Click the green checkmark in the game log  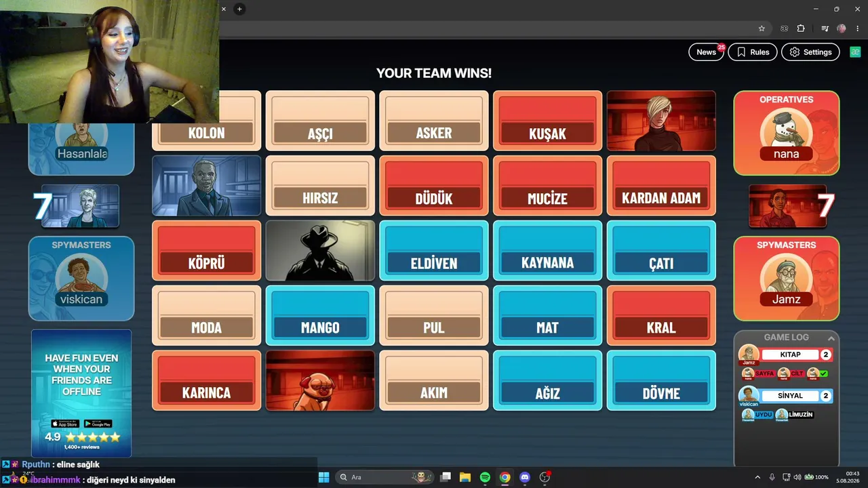[823, 373]
